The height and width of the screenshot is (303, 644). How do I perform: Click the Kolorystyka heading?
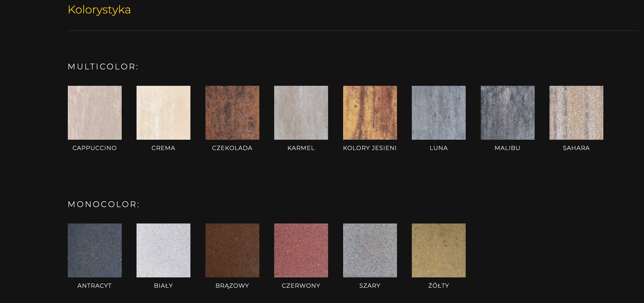coord(99,10)
